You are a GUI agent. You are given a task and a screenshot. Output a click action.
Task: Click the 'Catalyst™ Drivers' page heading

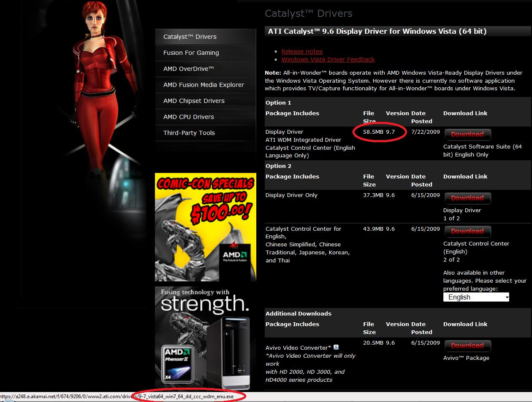pyautogui.click(x=309, y=13)
